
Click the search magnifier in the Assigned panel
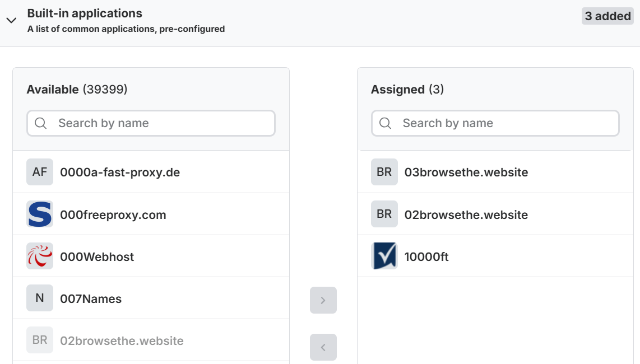coord(385,123)
